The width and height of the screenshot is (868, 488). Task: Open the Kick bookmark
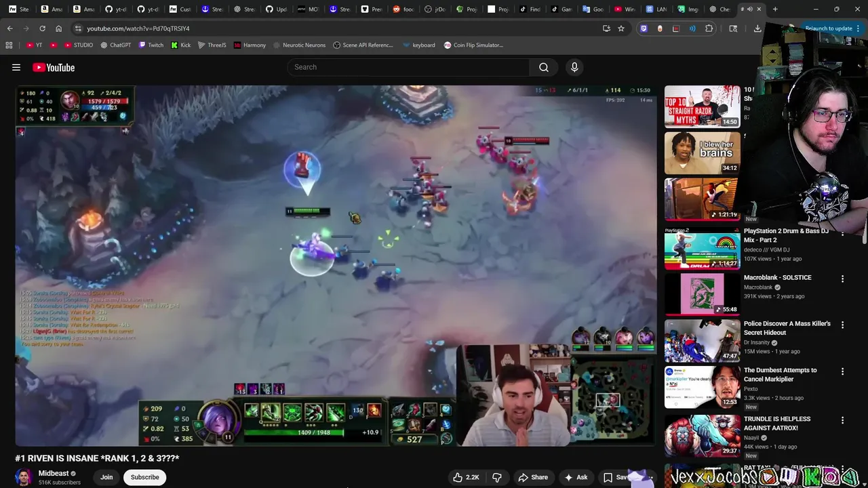point(180,45)
